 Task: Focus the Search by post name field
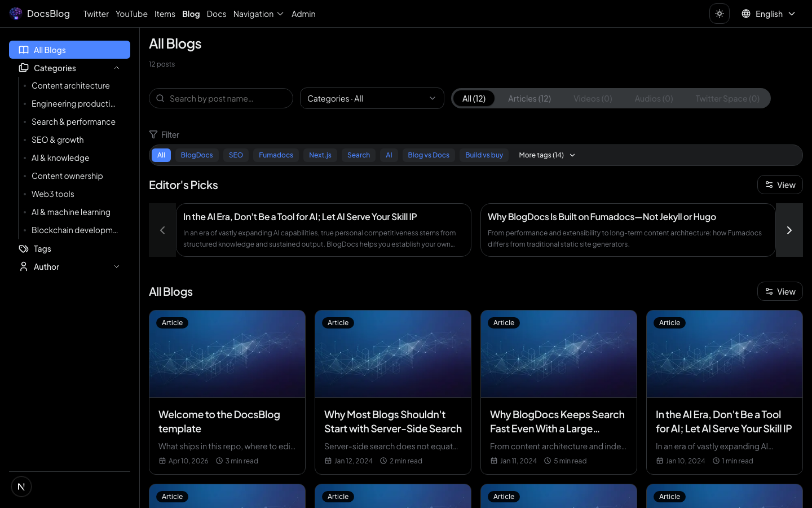226,98
